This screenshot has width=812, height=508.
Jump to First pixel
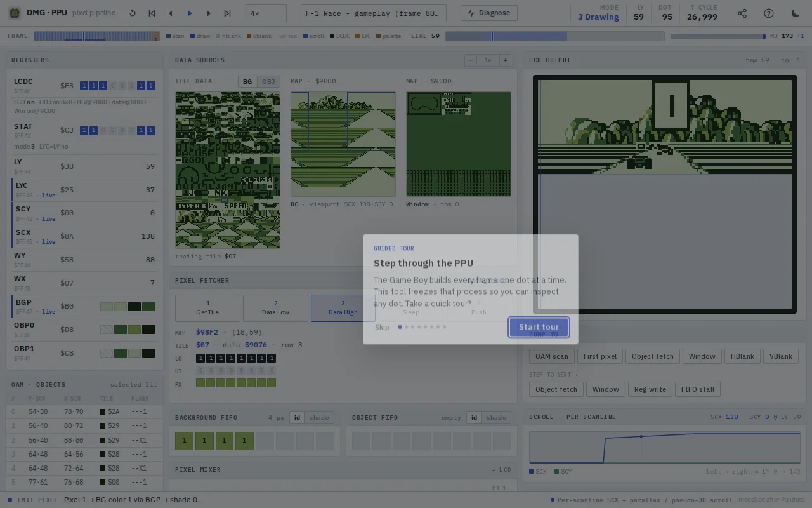click(600, 356)
